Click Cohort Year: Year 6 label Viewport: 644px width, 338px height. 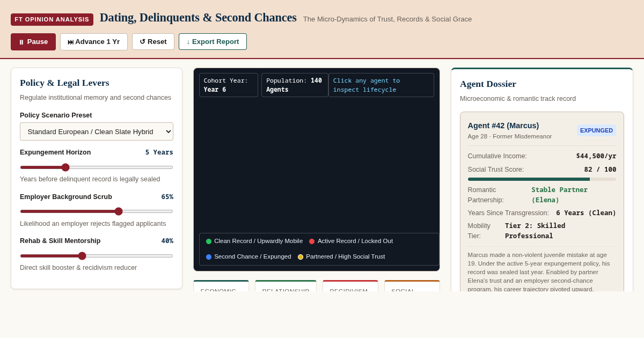coord(229,85)
